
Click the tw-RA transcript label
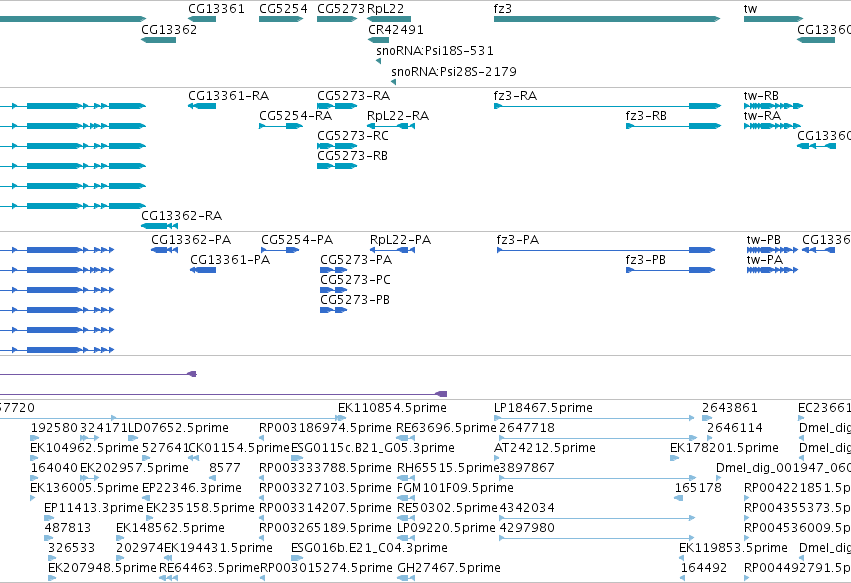click(x=762, y=116)
